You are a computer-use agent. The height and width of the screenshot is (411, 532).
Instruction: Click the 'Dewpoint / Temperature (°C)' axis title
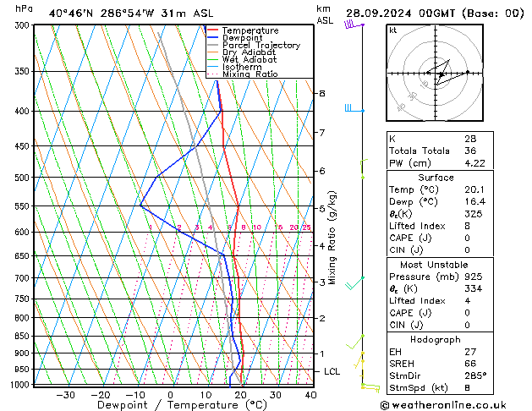click(x=182, y=405)
